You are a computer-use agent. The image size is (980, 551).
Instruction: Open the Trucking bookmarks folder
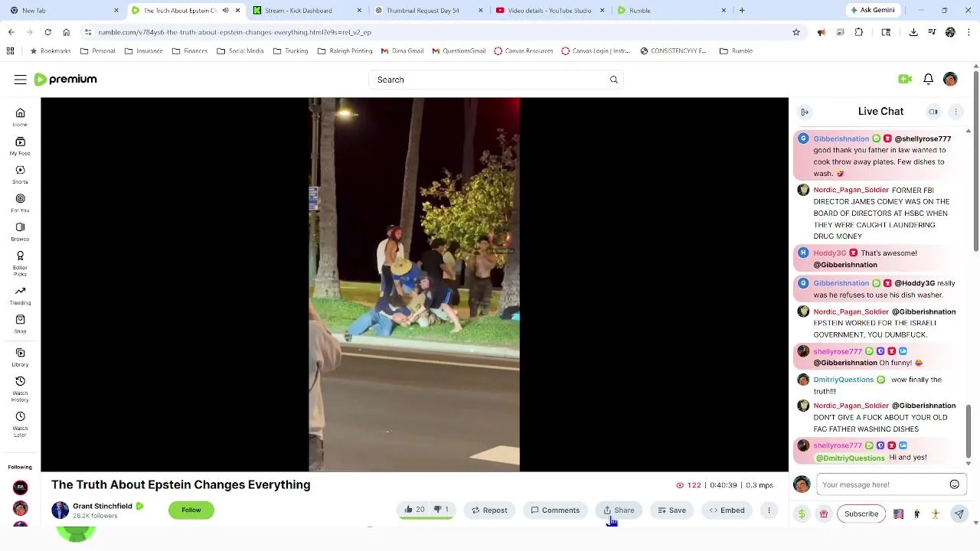pyautogui.click(x=290, y=51)
